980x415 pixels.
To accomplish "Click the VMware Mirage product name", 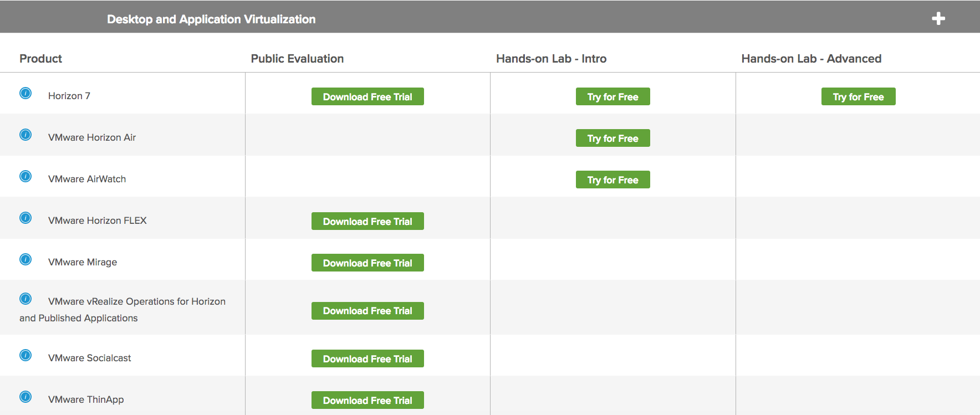I will click(83, 262).
